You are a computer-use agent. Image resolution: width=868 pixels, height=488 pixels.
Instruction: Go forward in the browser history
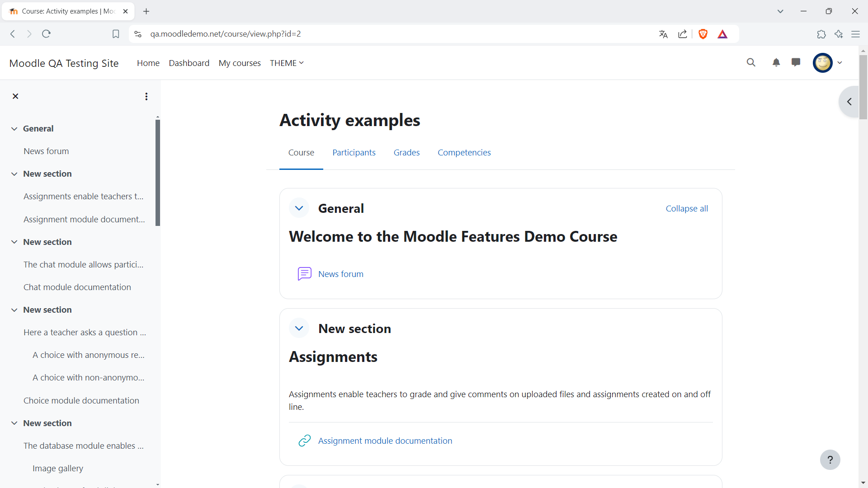click(x=29, y=34)
